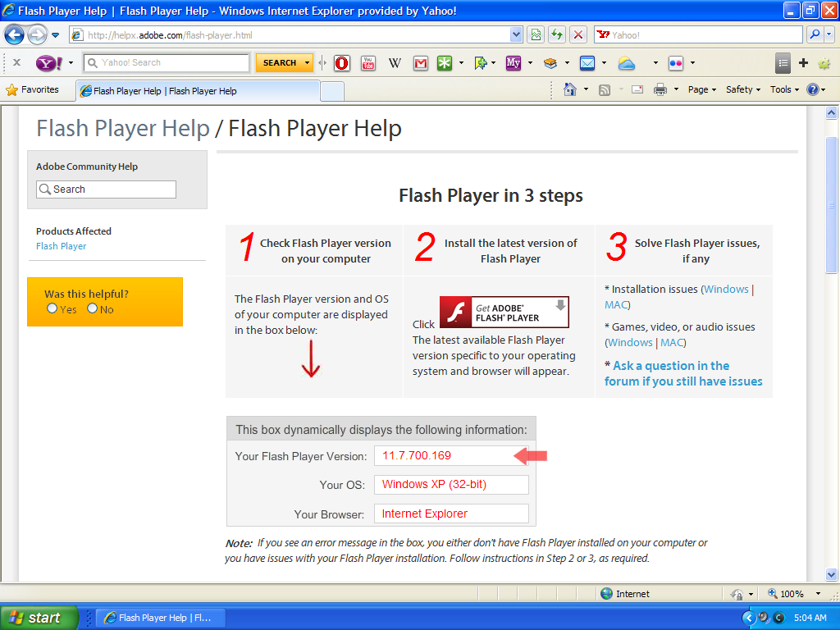Open YouTube from the Yahoo toolbar

pyautogui.click(x=367, y=63)
